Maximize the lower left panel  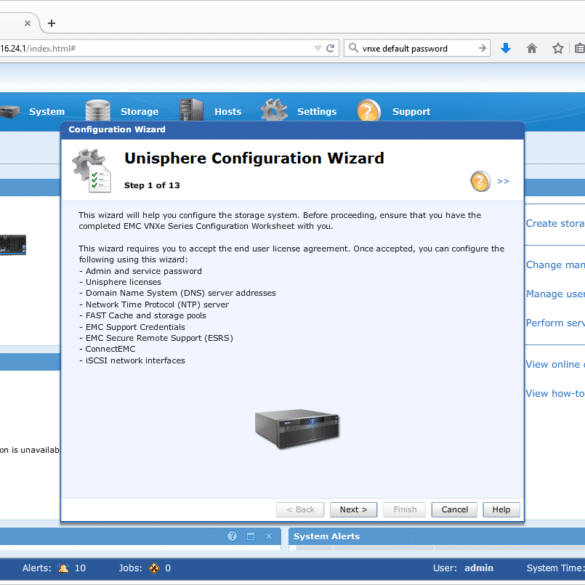point(251,536)
